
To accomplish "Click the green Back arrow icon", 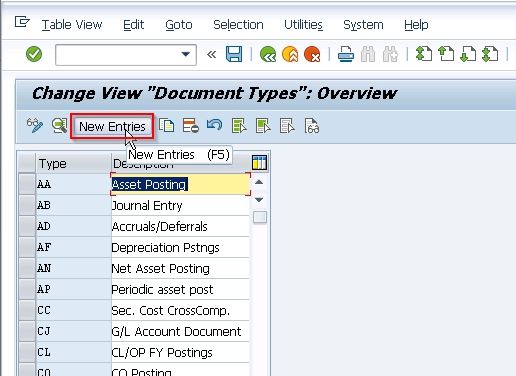I will tap(268, 54).
